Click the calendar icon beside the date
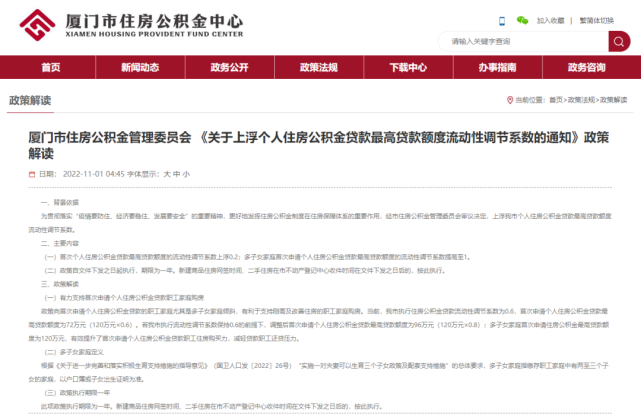641x416 pixels. pyautogui.click(x=32, y=174)
